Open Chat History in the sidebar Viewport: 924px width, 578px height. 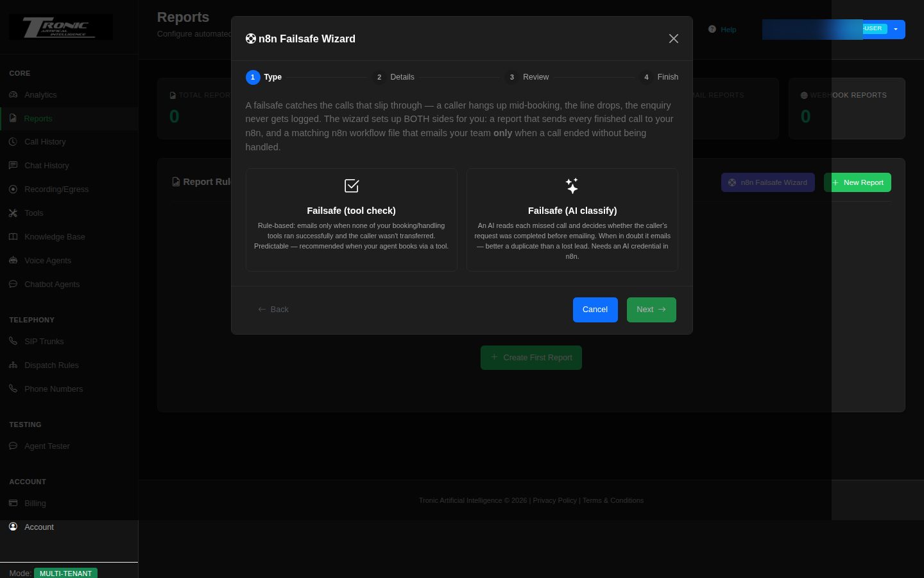[x=69, y=166]
